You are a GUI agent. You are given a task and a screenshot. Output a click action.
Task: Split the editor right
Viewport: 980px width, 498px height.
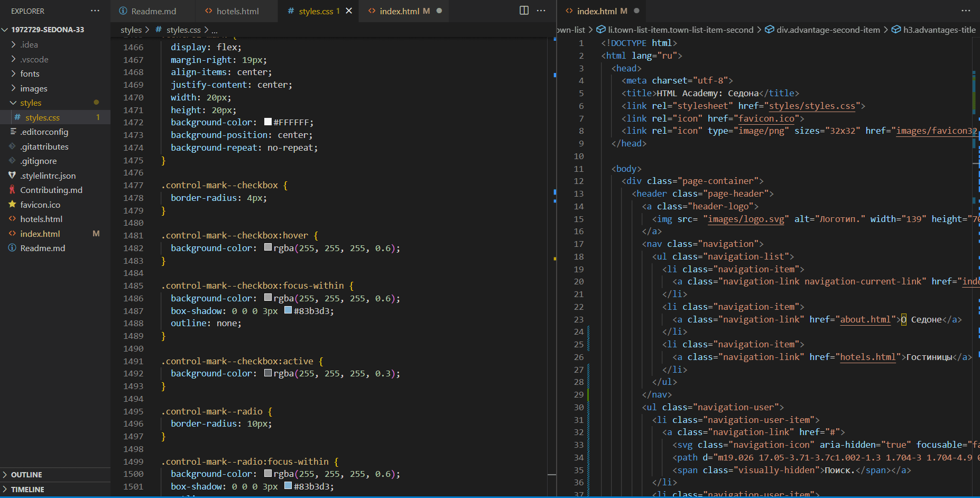click(x=524, y=11)
